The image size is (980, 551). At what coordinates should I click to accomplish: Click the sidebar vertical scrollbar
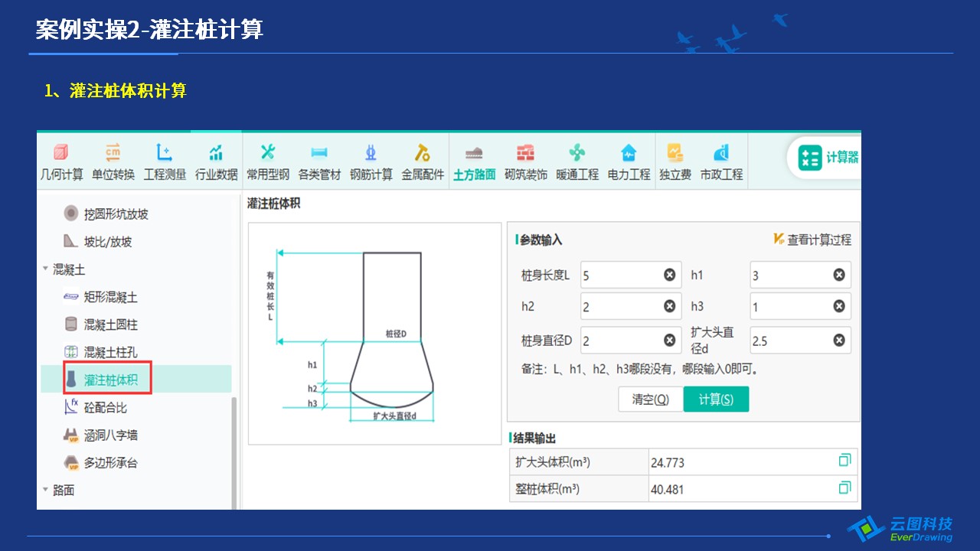pos(234,452)
